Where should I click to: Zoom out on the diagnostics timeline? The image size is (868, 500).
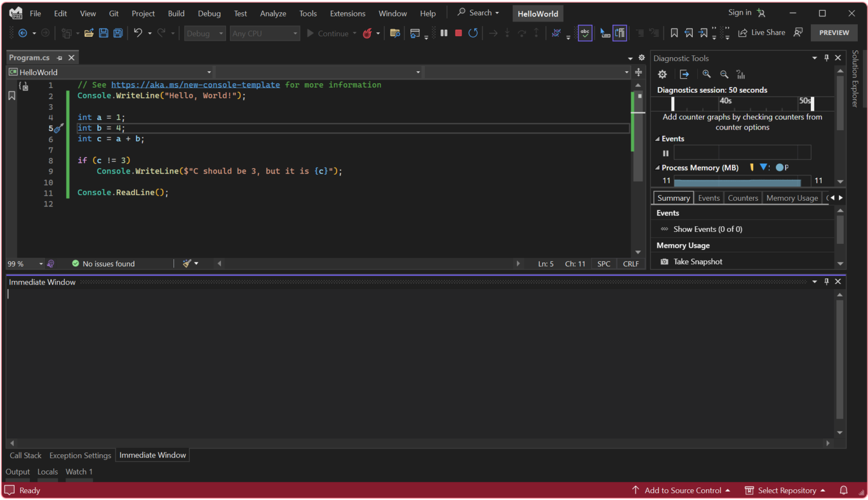pos(724,74)
